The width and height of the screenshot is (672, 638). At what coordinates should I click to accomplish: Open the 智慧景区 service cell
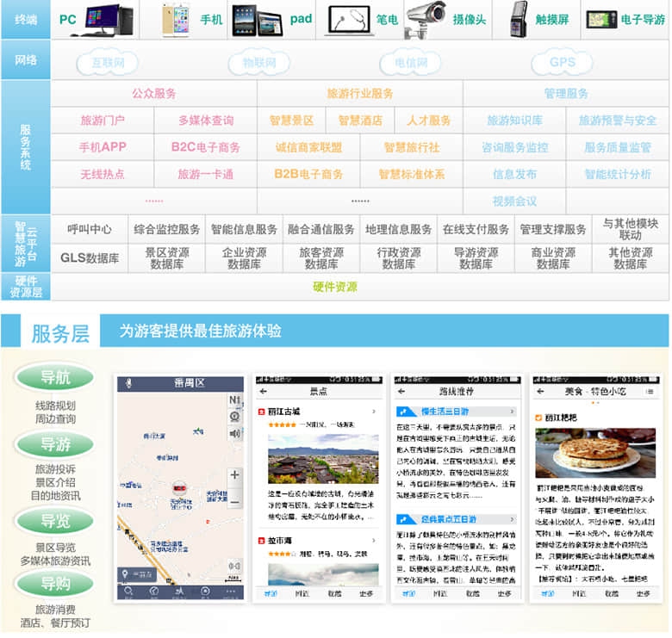[x=291, y=121]
